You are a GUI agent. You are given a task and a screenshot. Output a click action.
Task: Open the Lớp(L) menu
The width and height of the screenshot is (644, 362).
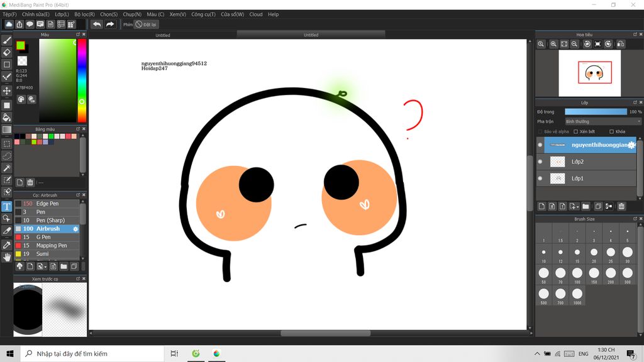pyautogui.click(x=62, y=14)
